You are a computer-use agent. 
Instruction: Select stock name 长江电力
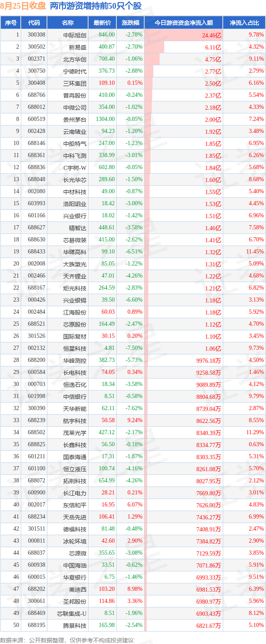coord(75,493)
